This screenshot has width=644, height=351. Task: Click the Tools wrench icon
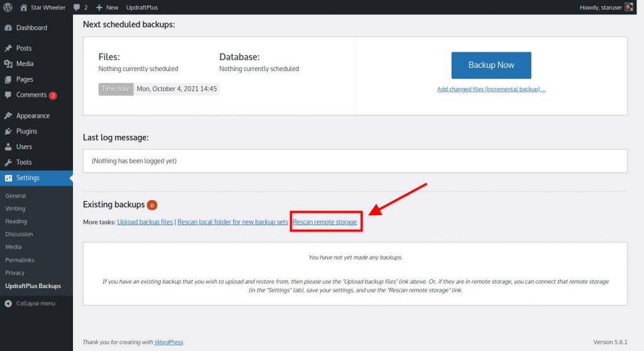coord(8,162)
